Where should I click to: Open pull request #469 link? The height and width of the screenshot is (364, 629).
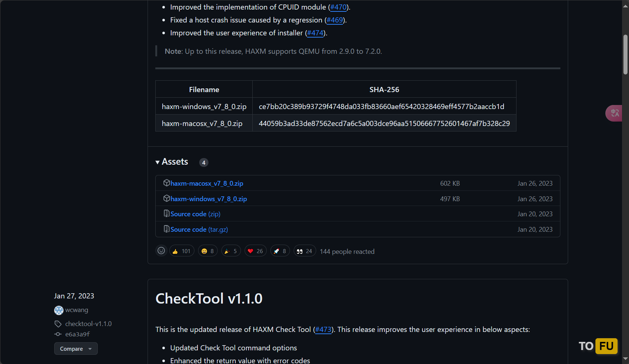coord(335,20)
